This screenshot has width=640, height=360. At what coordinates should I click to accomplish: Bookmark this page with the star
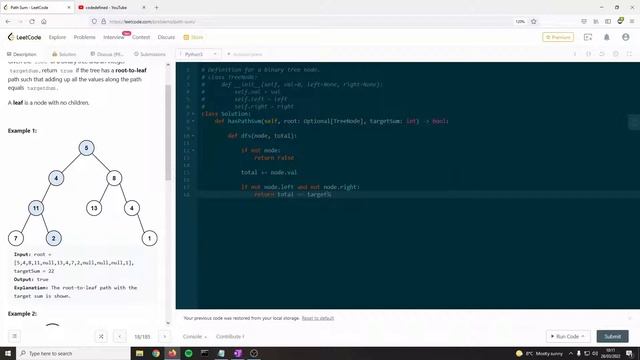point(533,21)
